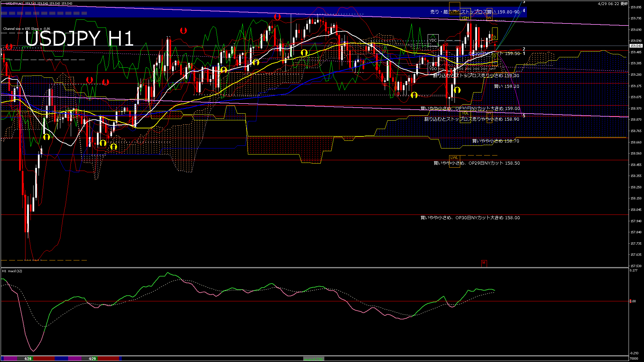
Task: Click the leftmost yellow up-arrow signal marker
Action: click(x=47, y=137)
